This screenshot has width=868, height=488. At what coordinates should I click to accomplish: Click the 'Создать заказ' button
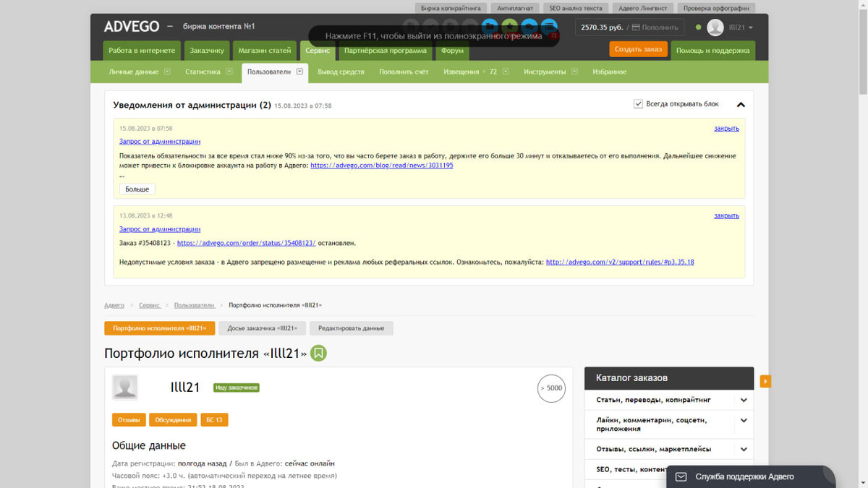[x=639, y=49]
